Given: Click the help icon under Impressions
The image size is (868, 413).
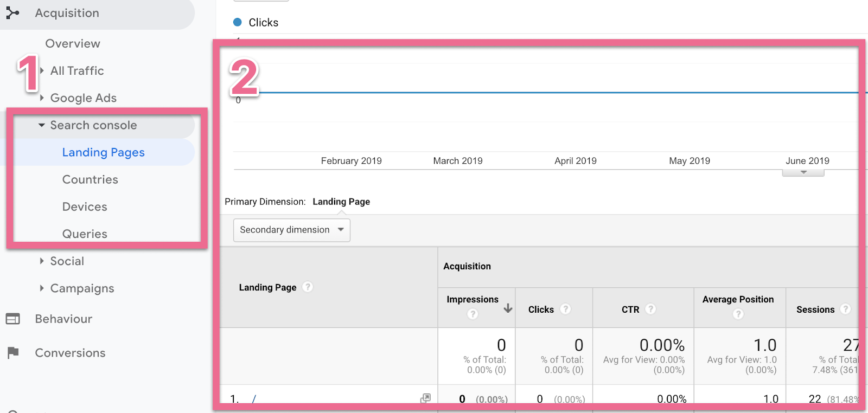Looking at the screenshot, I should point(473,314).
